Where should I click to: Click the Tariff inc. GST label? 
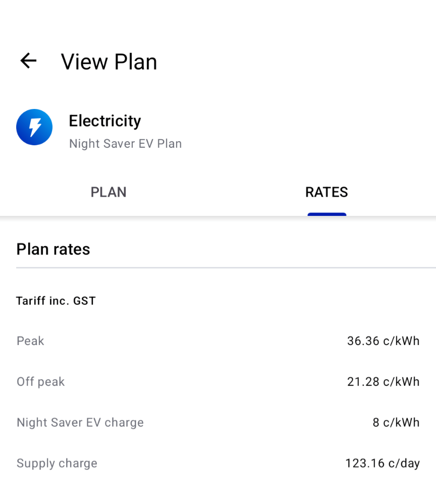coord(56,301)
